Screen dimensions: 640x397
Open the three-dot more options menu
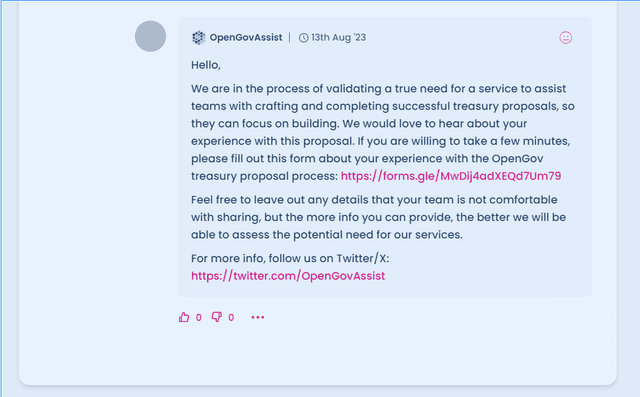tap(258, 317)
